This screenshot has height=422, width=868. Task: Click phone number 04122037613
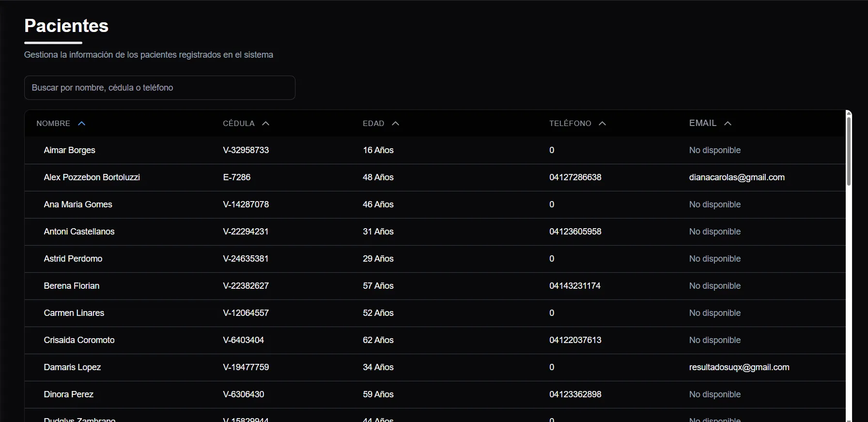point(575,340)
